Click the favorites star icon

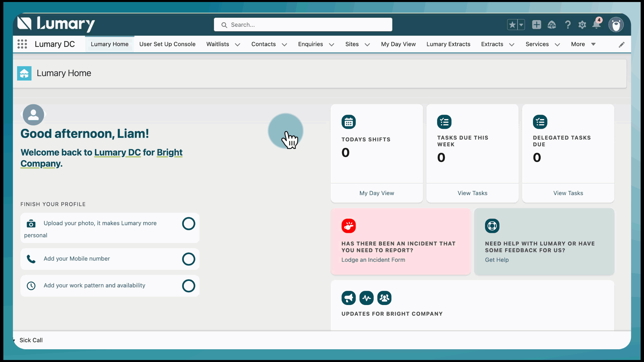point(512,25)
